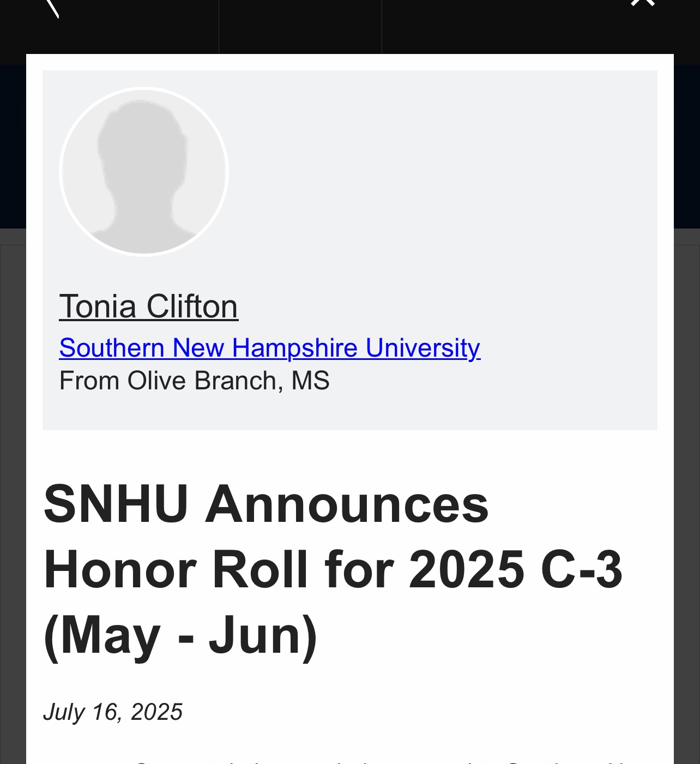The image size is (700, 764).
Task: Click the 'From Olive Branch, MS' text
Action: [195, 381]
